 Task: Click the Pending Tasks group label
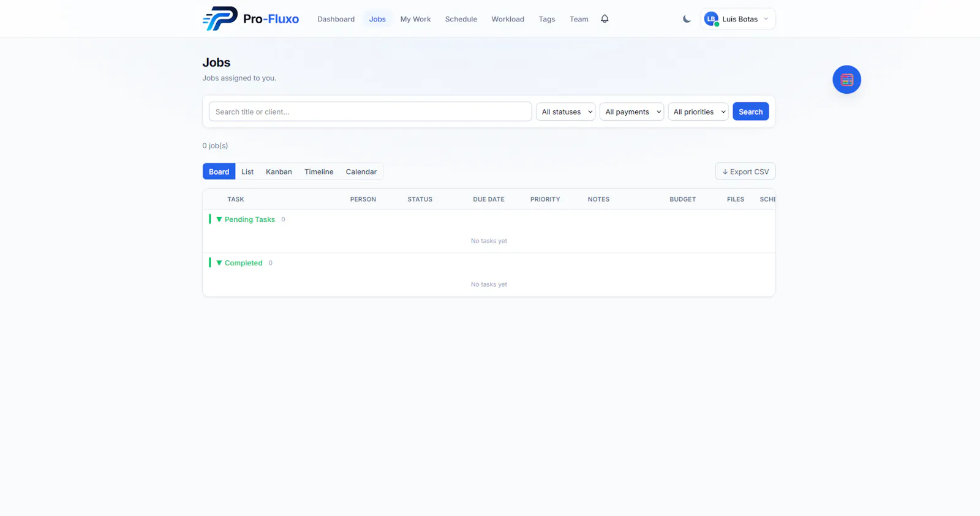250,219
